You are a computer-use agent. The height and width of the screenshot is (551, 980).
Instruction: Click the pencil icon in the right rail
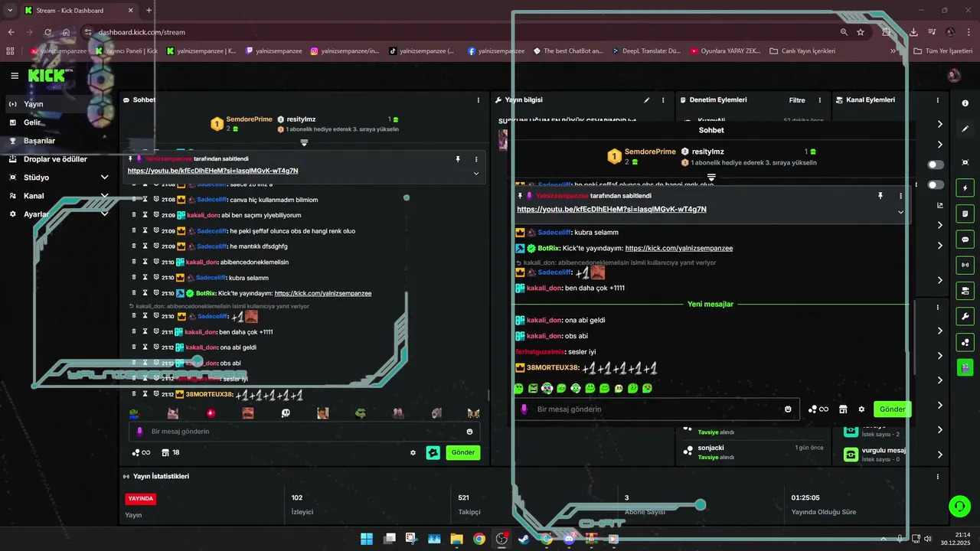click(965, 129)
